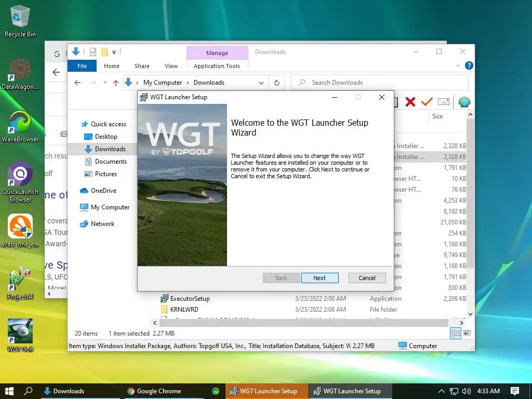Activate second WGT Launcher Setup taskbar button
This screenshot has width=532, height=399.
351,391
